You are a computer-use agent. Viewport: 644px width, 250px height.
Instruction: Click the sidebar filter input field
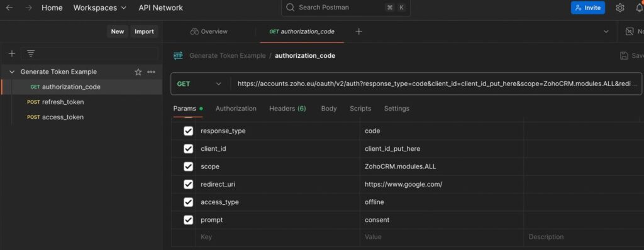pos(89,53)
